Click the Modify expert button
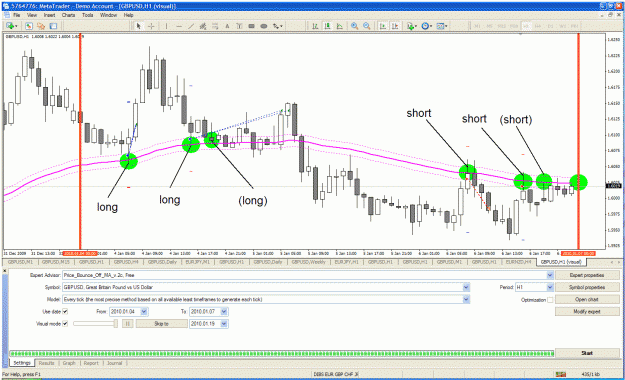The image size is (625, 380). coord(587,311)
